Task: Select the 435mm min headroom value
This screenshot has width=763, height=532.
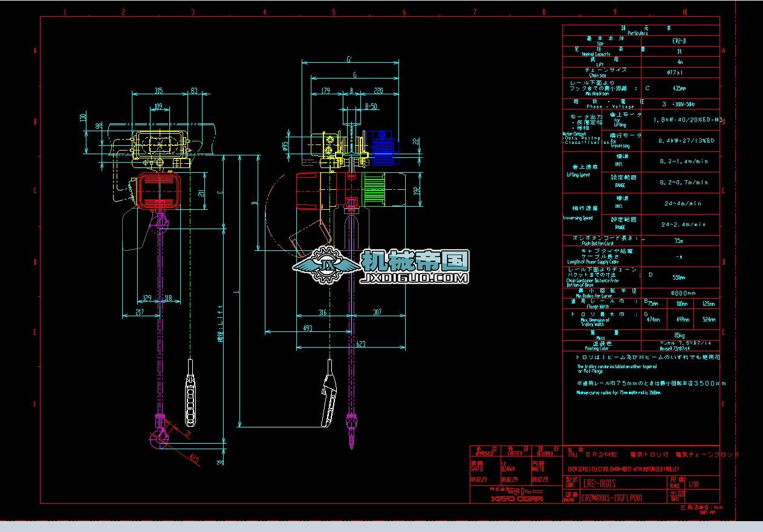Action: (679, 88)
